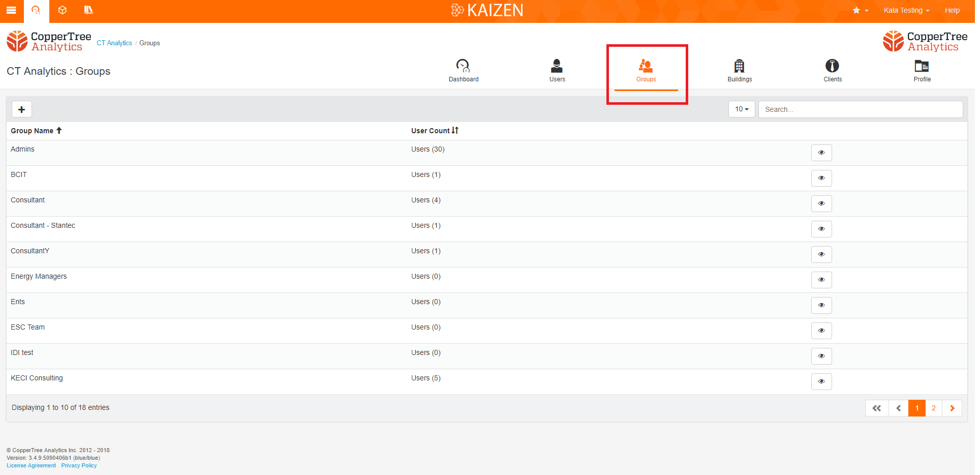Screen dimensions: 980x475
Task: Click the CopperTree Analytics logo at right
Action: tap(925, 41)
